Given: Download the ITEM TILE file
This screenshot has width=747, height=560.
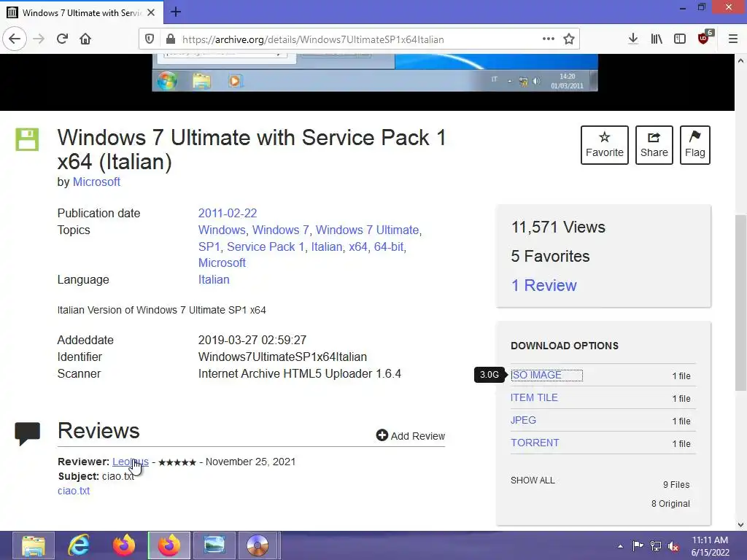Looking at the screenshot, I should pyautogui.click(x=534, y=397).
